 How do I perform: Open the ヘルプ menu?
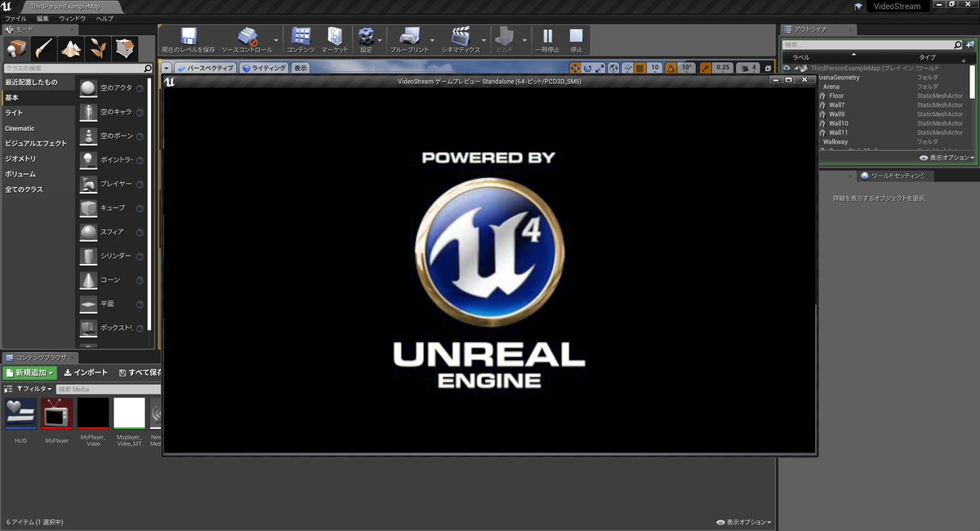pos(105,18)
